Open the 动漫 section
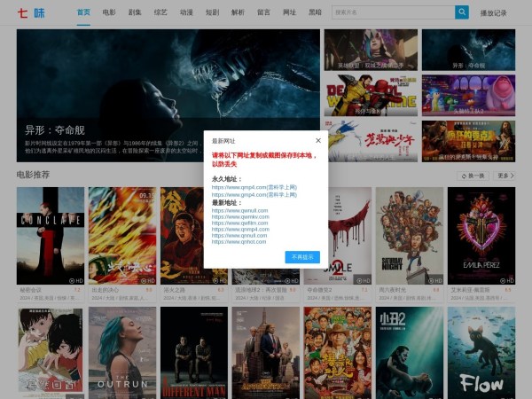This screenshot has width=532, height=399. [186, 13]
